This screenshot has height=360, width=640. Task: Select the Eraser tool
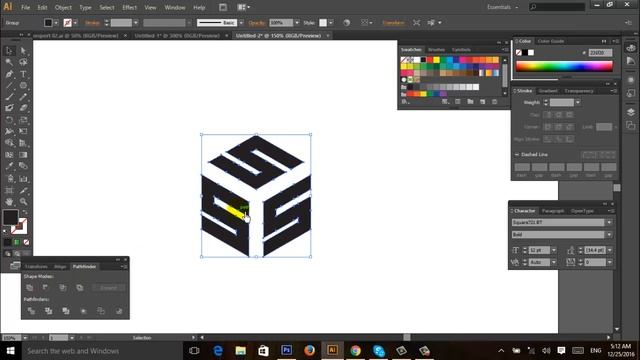pyautogui.click(x=23, y=108)
